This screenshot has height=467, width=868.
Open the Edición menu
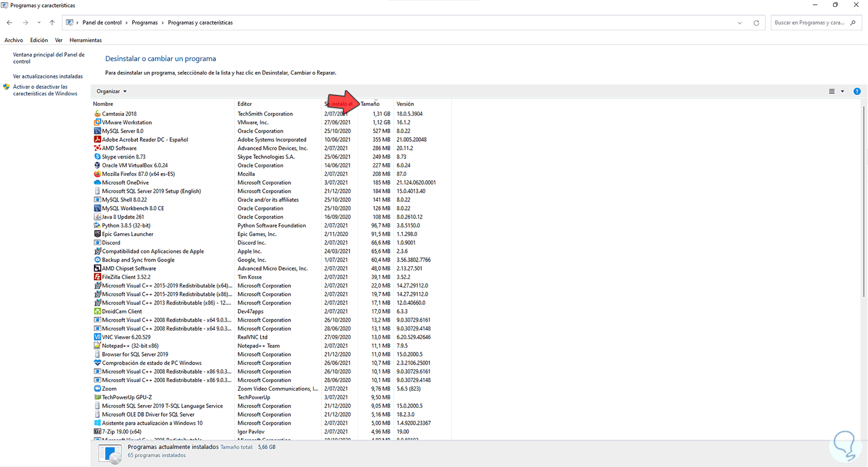[x=39, y=41]
